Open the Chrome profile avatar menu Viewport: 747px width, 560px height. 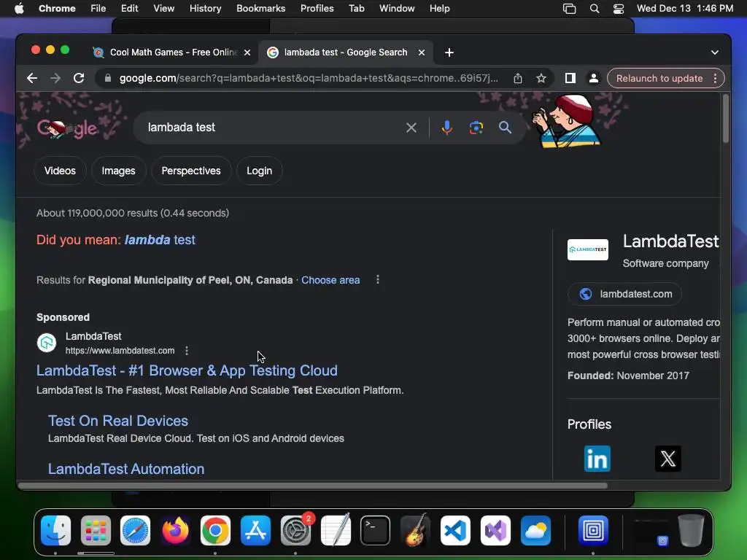594,78
